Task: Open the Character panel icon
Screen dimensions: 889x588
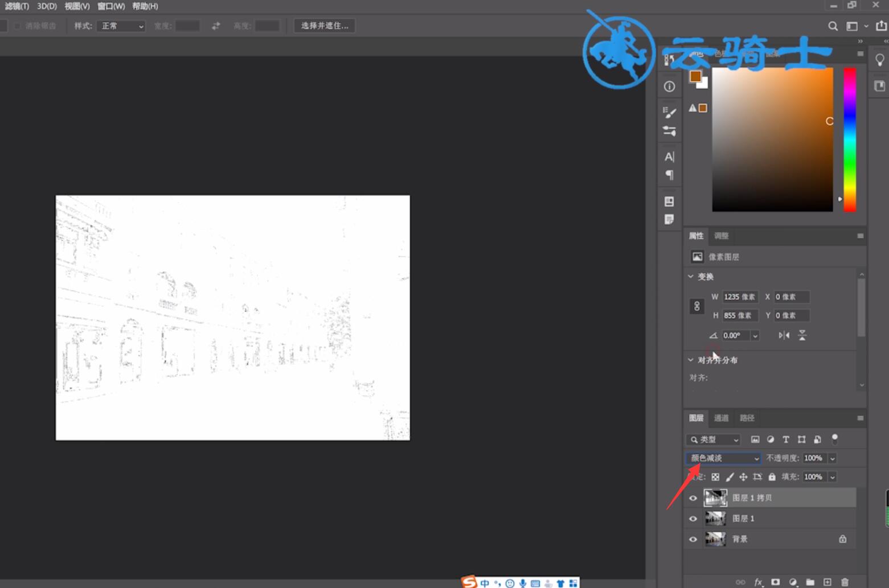Action: click(x=669, y=157)
